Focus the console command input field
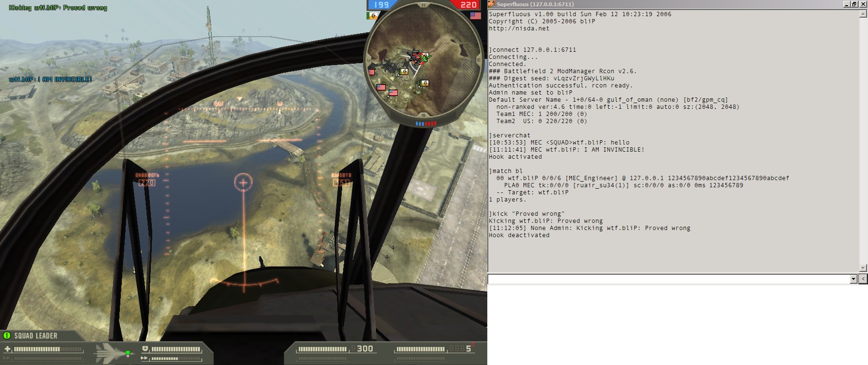The height and width of the screenshot is (365, 868). point(669,279)
